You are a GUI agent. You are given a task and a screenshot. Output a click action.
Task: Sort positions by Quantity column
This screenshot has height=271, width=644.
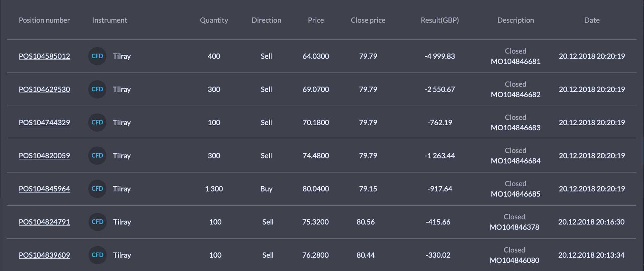coord(214,20)
